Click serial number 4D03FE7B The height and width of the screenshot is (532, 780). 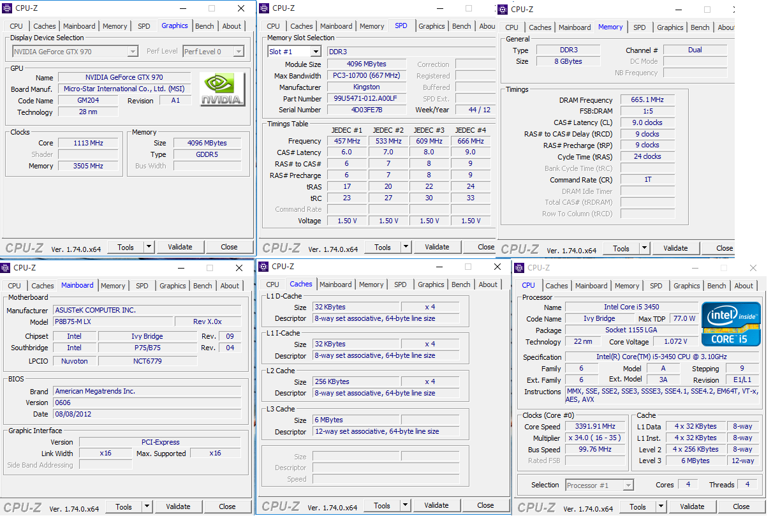click(x=366, y=110)
